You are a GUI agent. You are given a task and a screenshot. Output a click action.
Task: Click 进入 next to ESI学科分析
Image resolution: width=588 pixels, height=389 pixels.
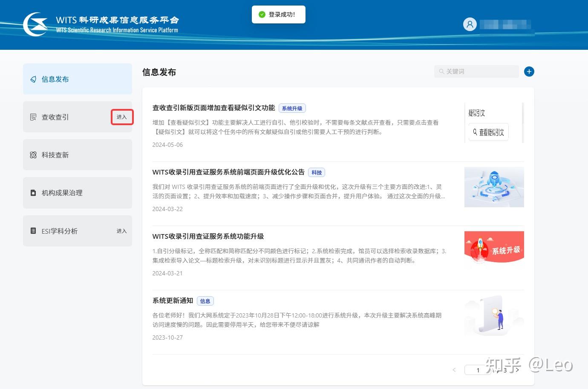point(122,231)
